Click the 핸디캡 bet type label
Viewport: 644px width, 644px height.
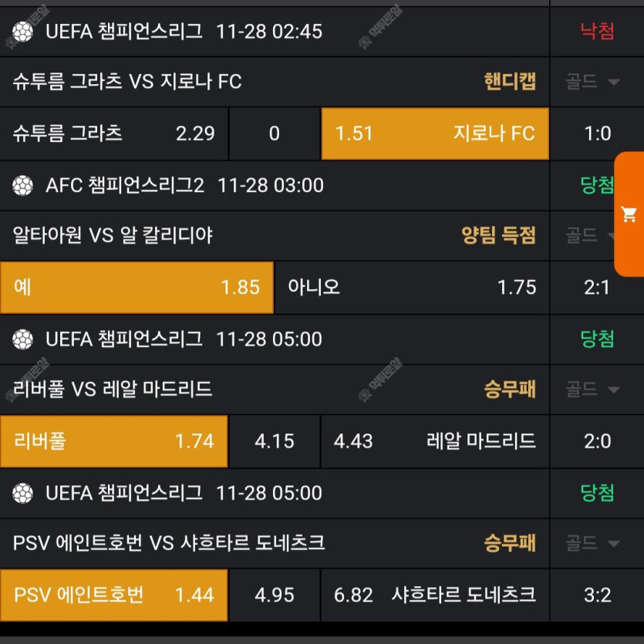510,81
